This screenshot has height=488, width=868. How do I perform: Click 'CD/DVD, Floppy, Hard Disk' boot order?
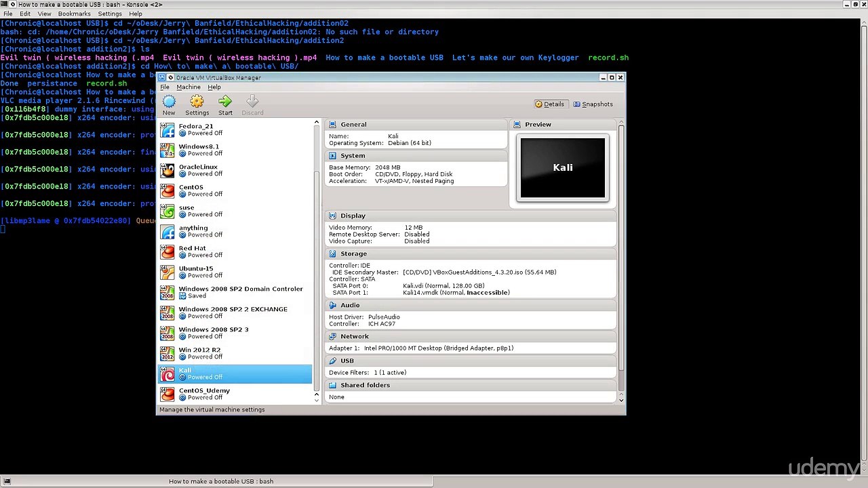(x=414, y=174)
